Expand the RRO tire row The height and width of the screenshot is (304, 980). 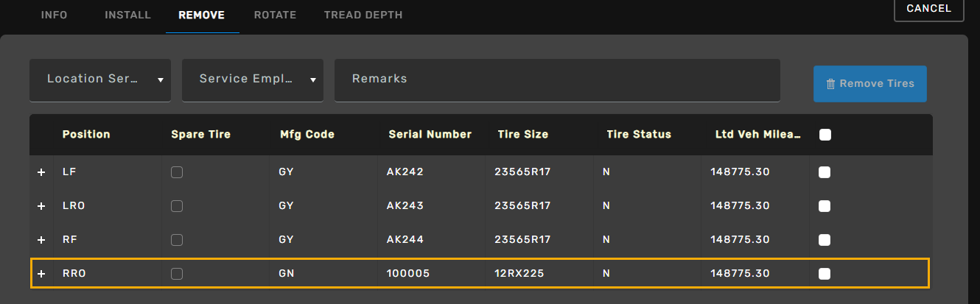coord(41,274)
